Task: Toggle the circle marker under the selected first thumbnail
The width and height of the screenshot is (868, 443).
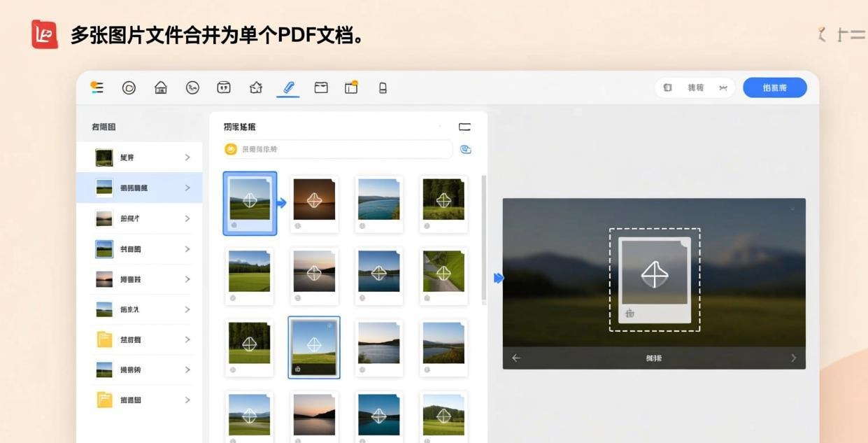Action: (234, 225)
